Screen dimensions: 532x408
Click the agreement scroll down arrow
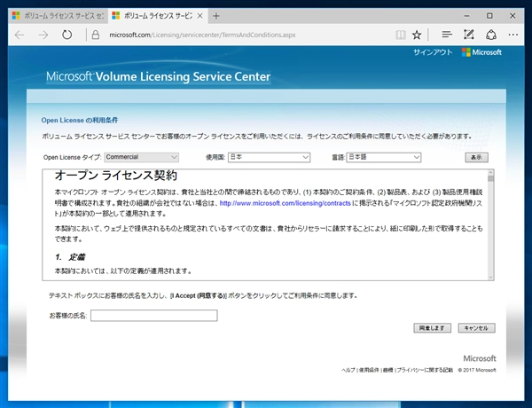pos(490,277)
